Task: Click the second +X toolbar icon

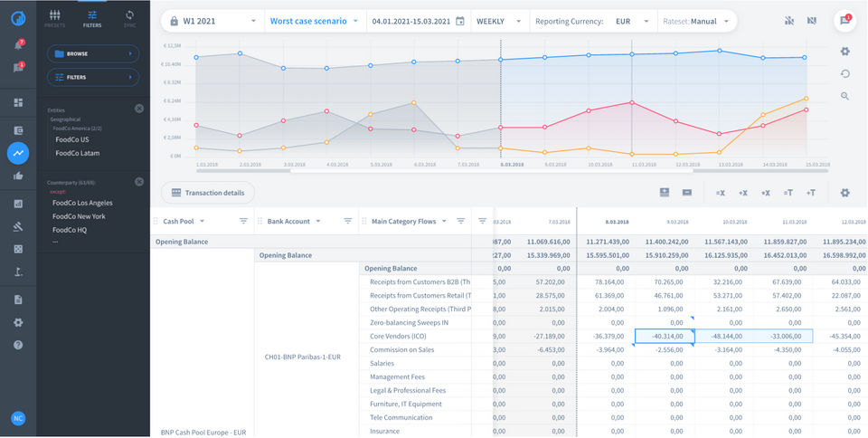Action: (766, 193)
